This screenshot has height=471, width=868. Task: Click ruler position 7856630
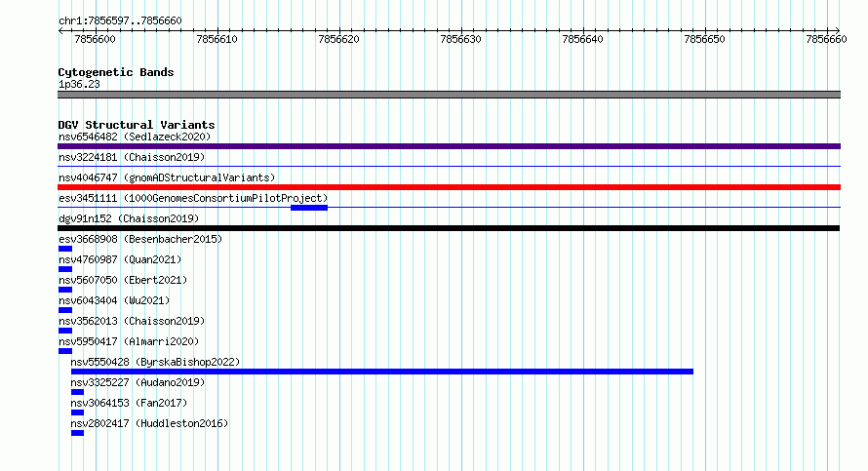[x=460, y=39]
